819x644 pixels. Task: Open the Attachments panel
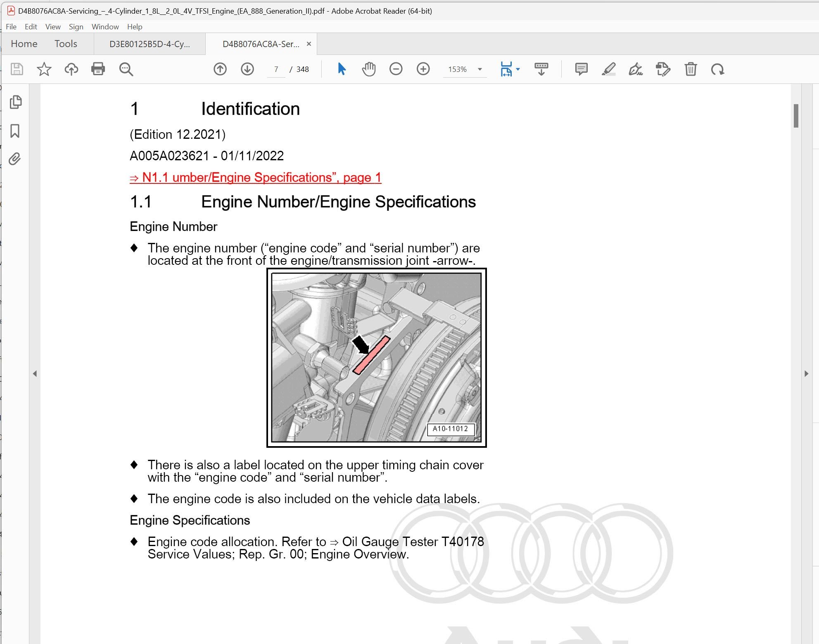[16, 159]
